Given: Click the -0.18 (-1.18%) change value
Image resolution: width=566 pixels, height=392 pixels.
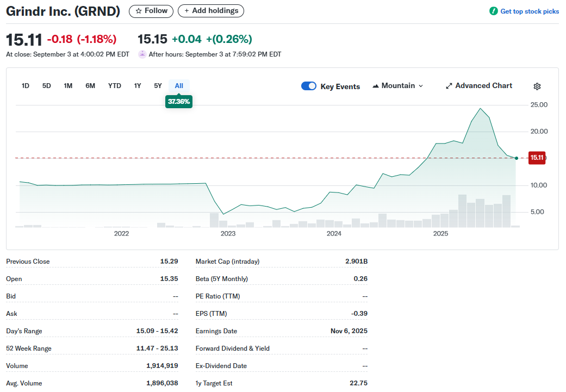Looking at the screenshot, I should 82,39.
